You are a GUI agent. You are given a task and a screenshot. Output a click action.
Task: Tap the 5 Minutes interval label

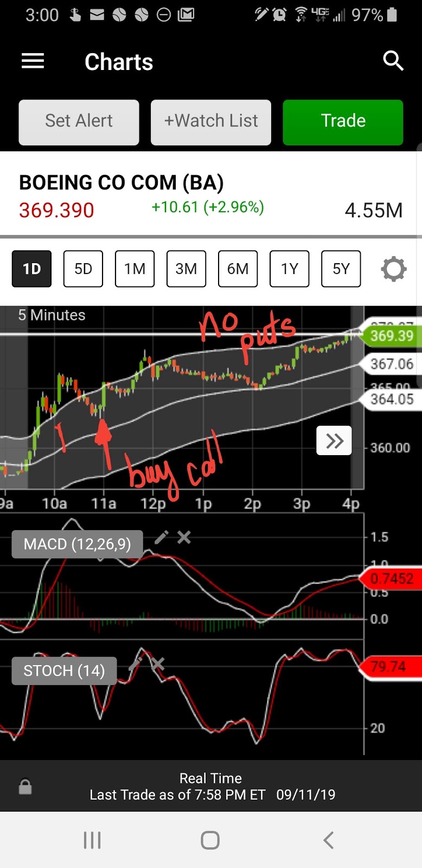tap(52, 315)
